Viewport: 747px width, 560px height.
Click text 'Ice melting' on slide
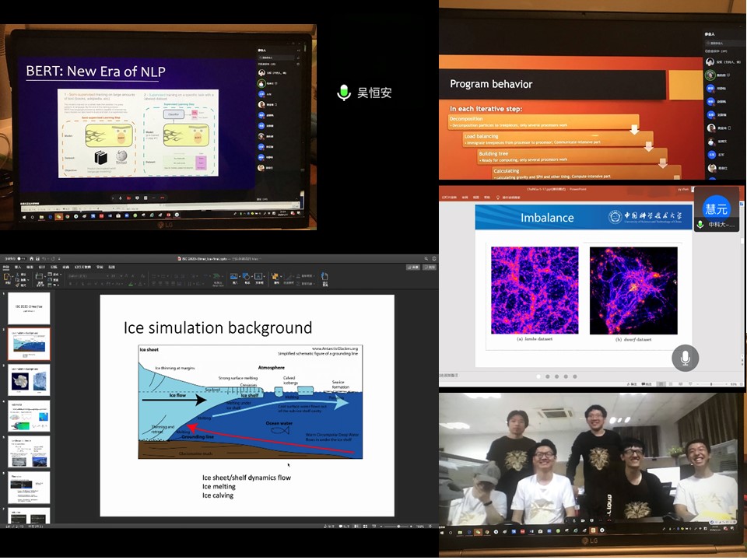pos(219,486)
